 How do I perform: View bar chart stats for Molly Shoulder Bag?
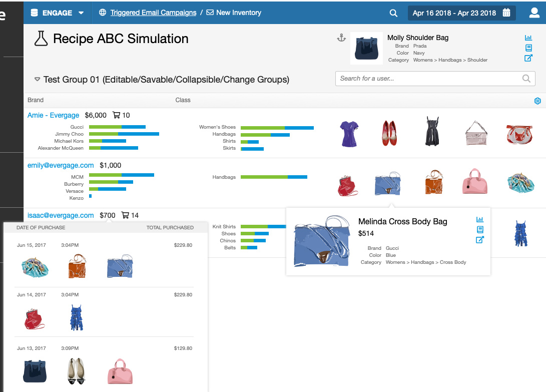tap(528, 38)
